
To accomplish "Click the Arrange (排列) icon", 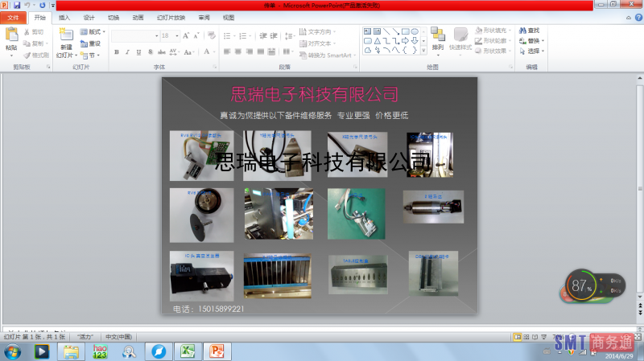I will pos(437,34).
